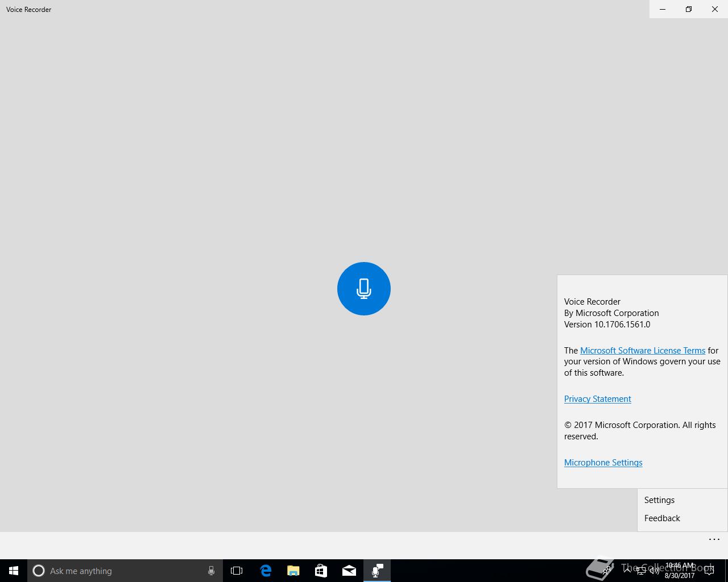This screenshot has height=582, width=728.
Task: Click the 2017 Microsoft Corporation copyright notice
Action: [x=640, y=431]
